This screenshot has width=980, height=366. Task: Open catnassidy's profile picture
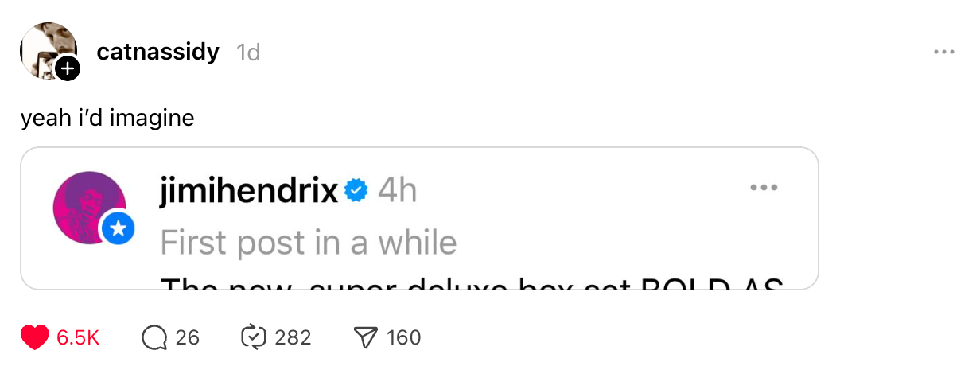[45, 48]
